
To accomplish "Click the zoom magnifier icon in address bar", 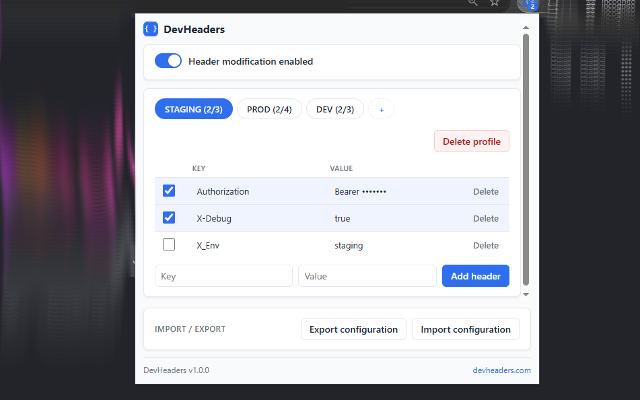I will coord(473,2).
